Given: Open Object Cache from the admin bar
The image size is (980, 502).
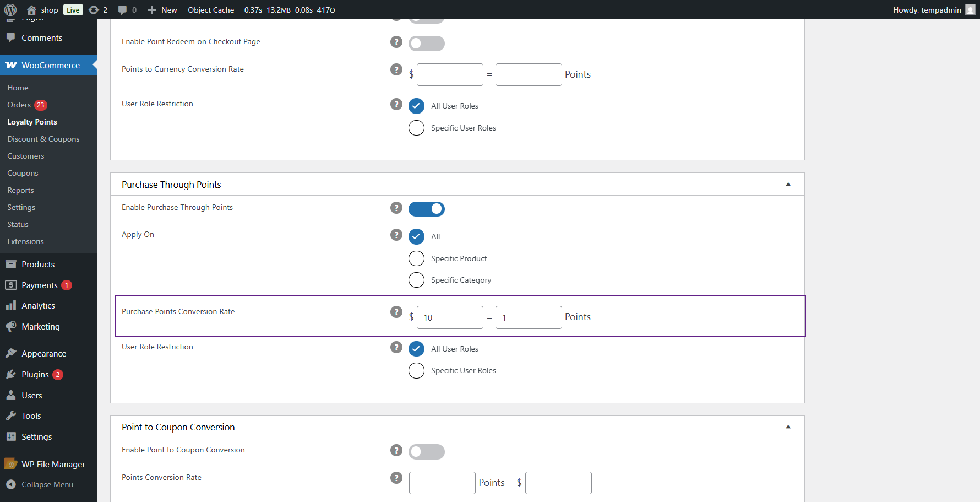Looking at the screenshot, I should tap(211, 10).
